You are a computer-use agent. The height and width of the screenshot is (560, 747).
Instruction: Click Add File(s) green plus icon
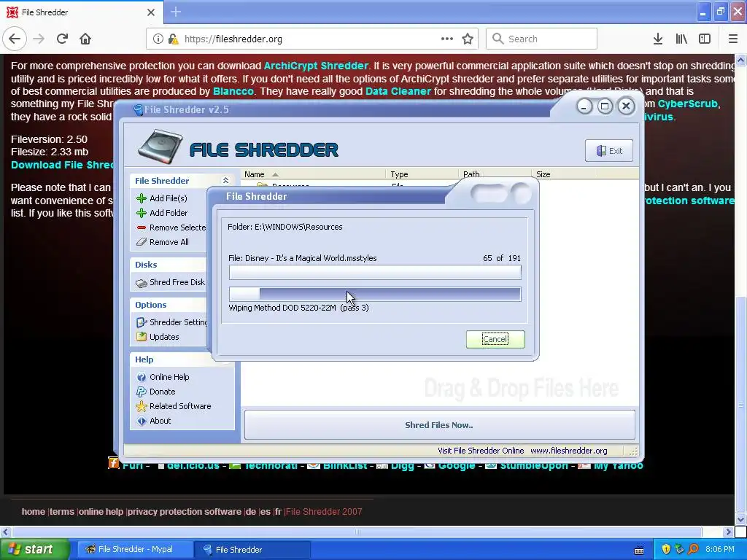142,198
